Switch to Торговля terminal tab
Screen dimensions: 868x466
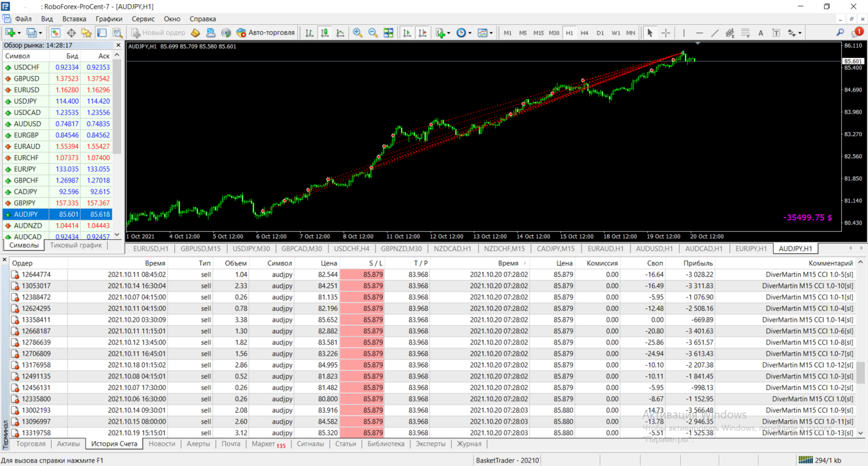[x=31, y=444]
